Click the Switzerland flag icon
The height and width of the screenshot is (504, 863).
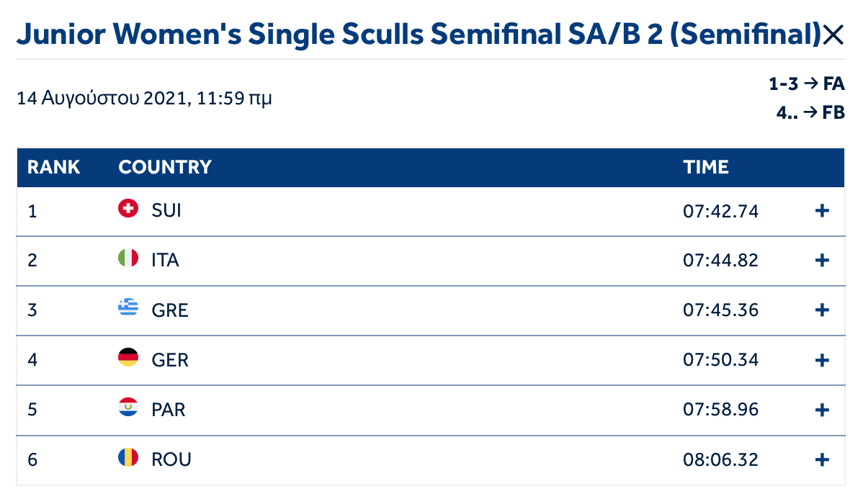[x=128, y=209]
